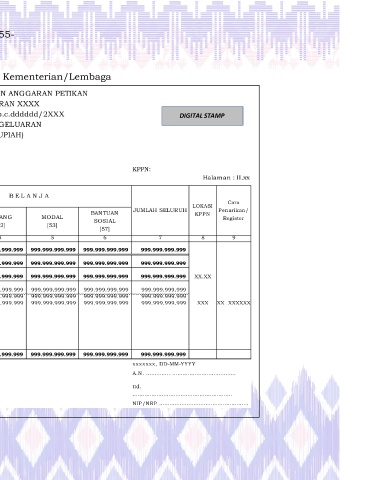This screenshot has width=367, height=480.
Task: Click the "XXX" value in LOKASI KPPN column
Action: pos(203,303)
